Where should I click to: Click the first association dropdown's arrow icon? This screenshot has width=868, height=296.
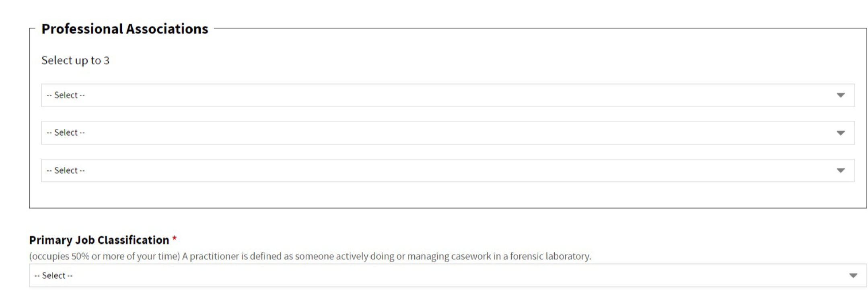pos(840,95)
